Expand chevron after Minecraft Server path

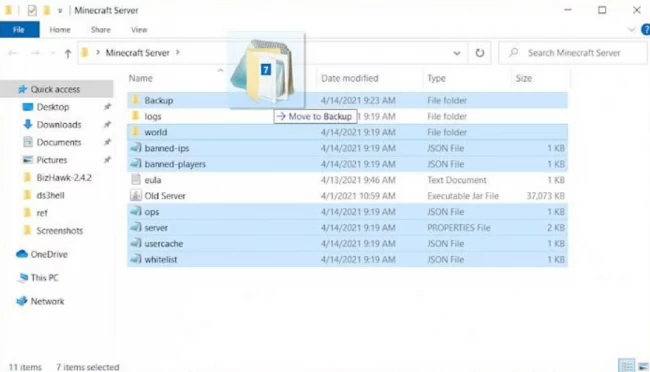178,53
